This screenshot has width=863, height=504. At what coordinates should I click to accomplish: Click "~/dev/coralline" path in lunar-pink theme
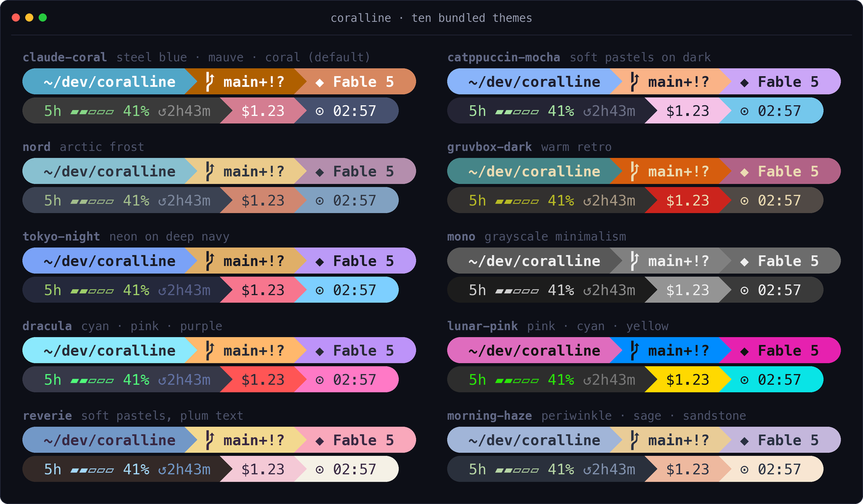(x=534, y=351)
